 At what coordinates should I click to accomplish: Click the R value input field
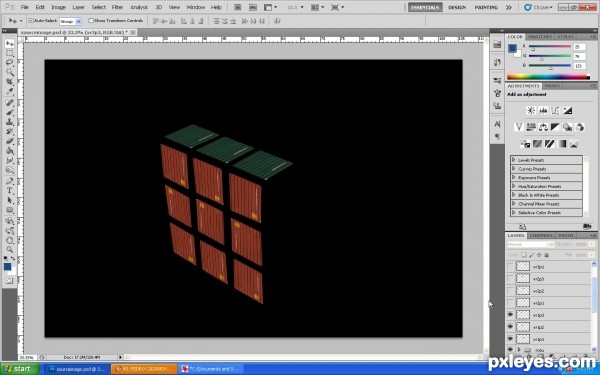[579, 47]
